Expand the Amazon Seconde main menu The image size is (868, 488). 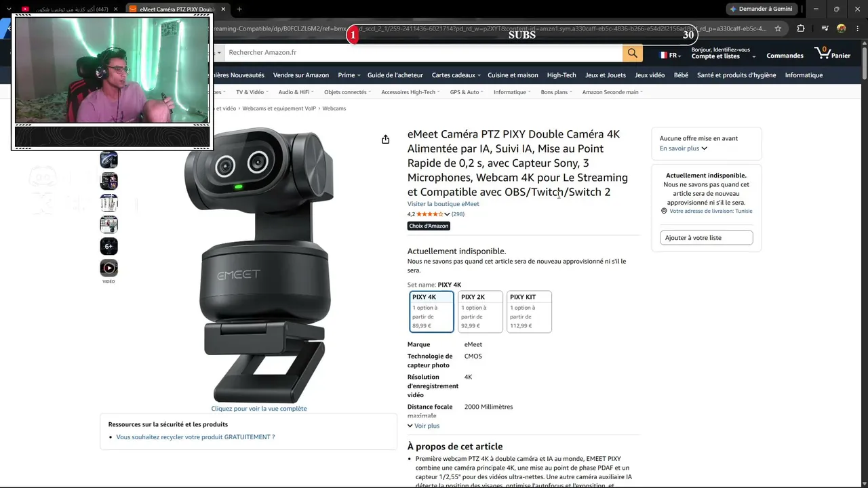click(612, 92)
